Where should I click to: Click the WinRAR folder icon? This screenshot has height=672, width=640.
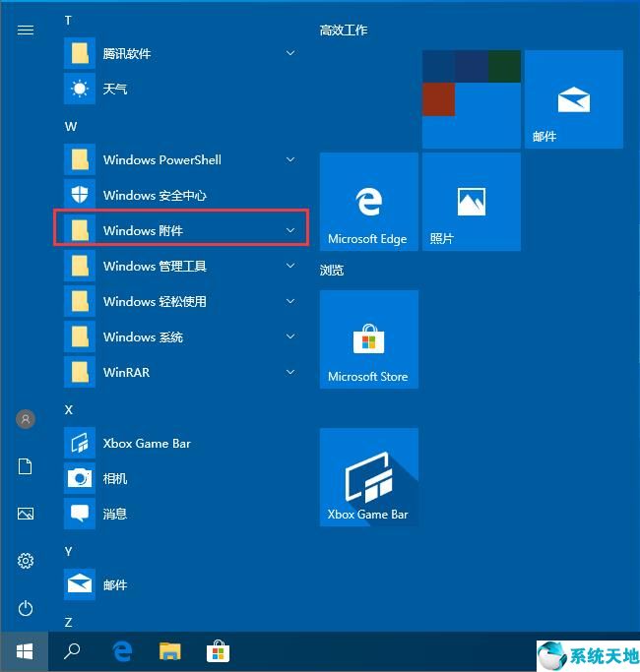(80, 372)
